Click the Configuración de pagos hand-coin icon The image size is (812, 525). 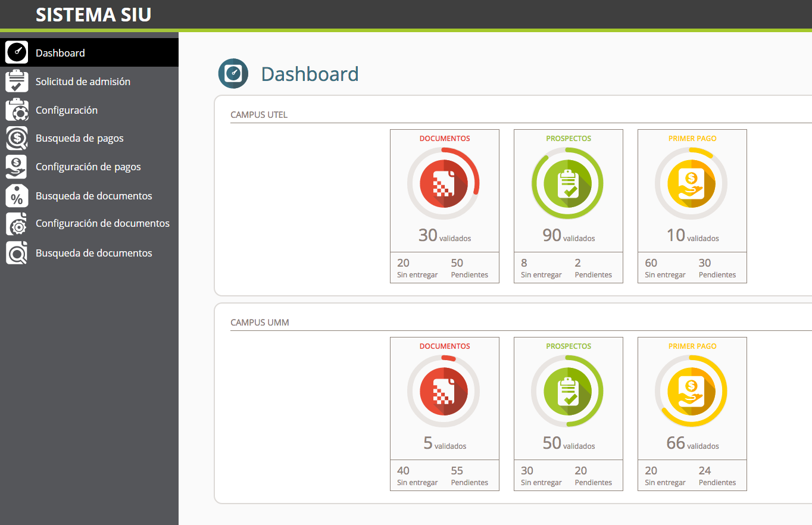tap(17, 167)
